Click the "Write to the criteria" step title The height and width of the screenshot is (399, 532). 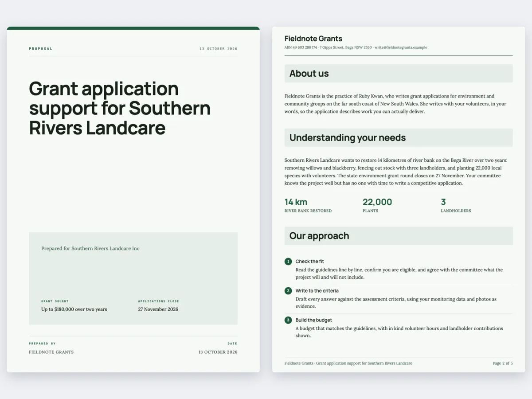click(317, 291)
